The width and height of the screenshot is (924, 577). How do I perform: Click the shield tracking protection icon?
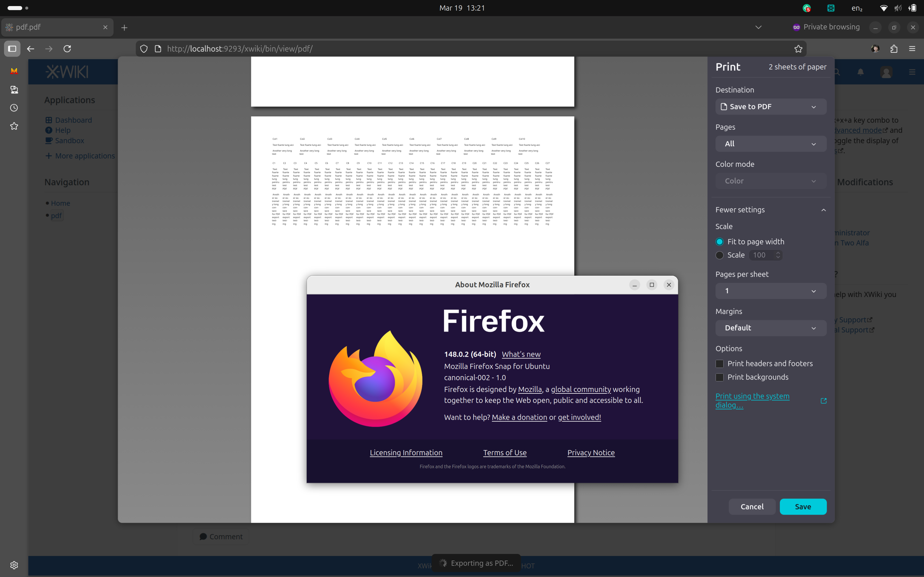[144, 49]
